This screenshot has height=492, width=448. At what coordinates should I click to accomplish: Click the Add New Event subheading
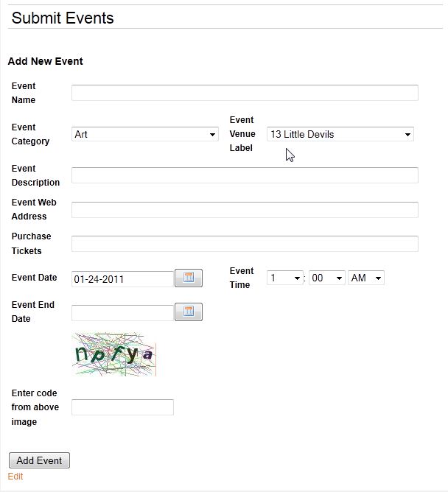point(46,61)
